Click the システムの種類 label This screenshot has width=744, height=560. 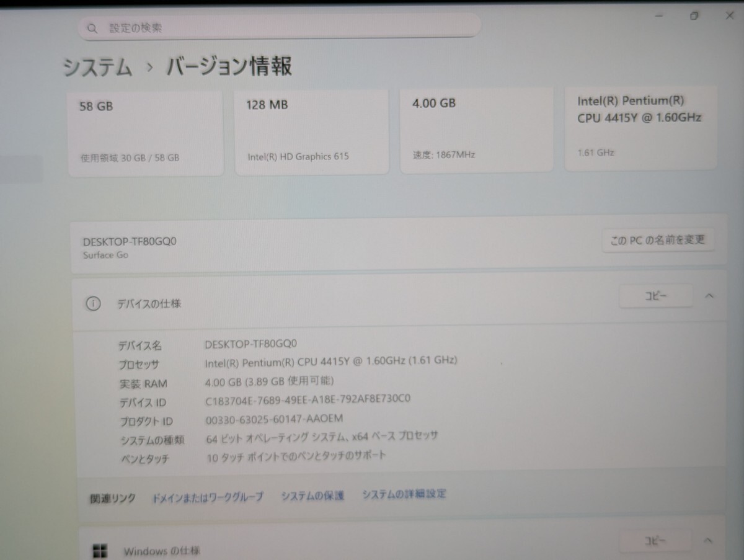(152, 441)
